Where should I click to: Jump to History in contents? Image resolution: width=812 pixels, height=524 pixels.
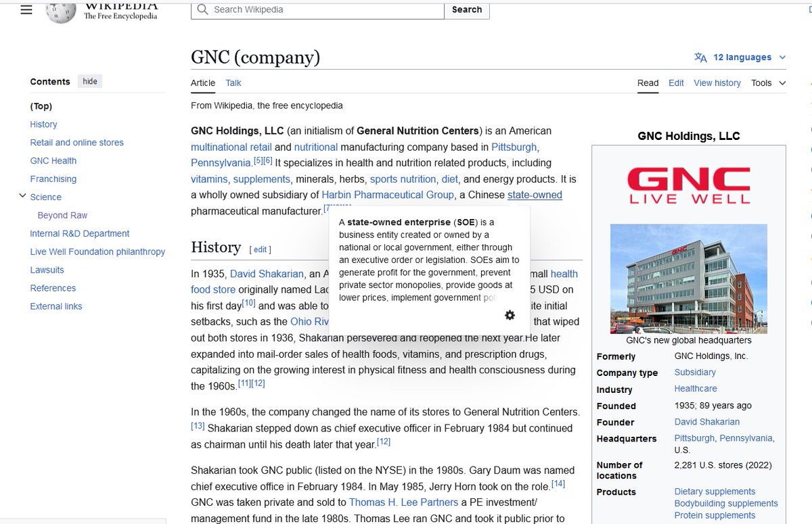click(x=43, y=124)
